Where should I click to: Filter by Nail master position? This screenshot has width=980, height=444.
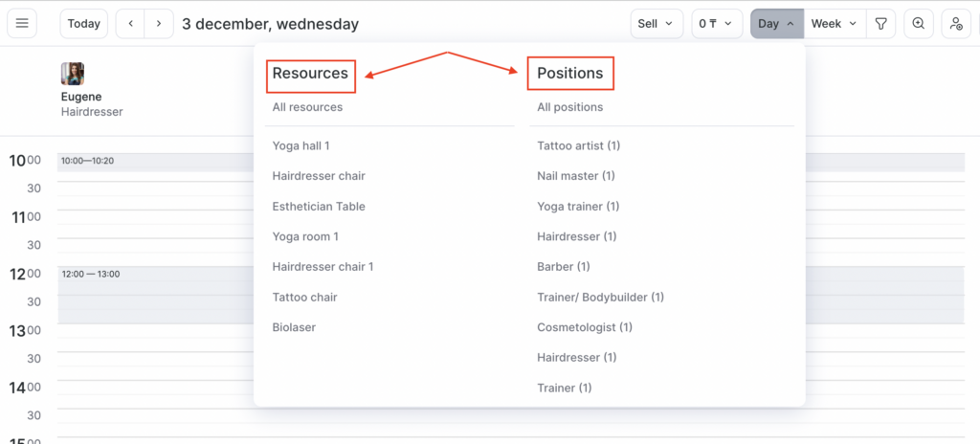coord(575,176)
